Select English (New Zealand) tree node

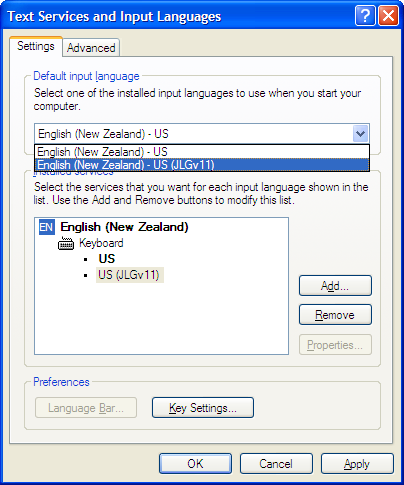click(x=124, y=227)
